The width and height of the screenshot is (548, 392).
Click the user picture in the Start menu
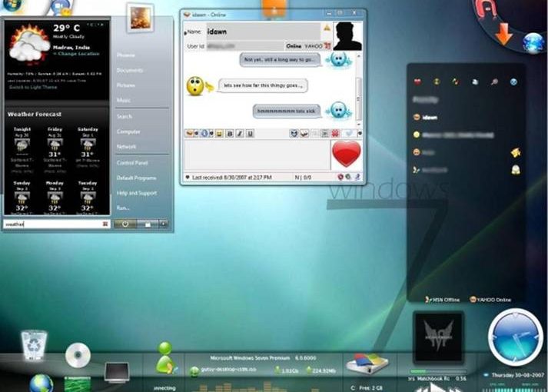click(x=141, y=18)
